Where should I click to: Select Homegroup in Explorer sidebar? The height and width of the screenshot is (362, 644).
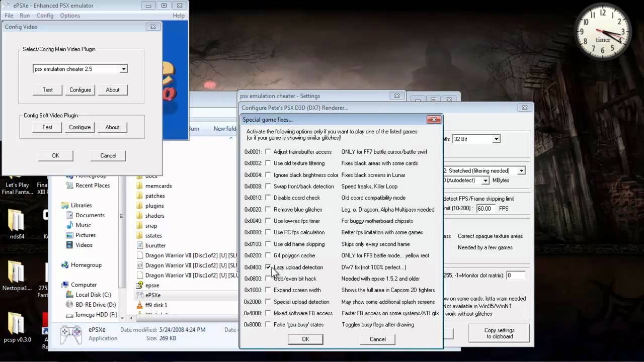pyautogui.click(x=86, y=265)
